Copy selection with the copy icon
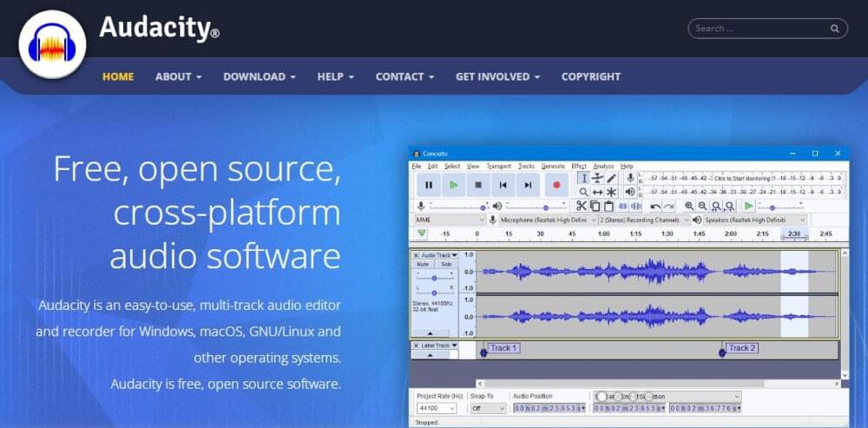The image size is (868, 428). [x=595, y=206]
